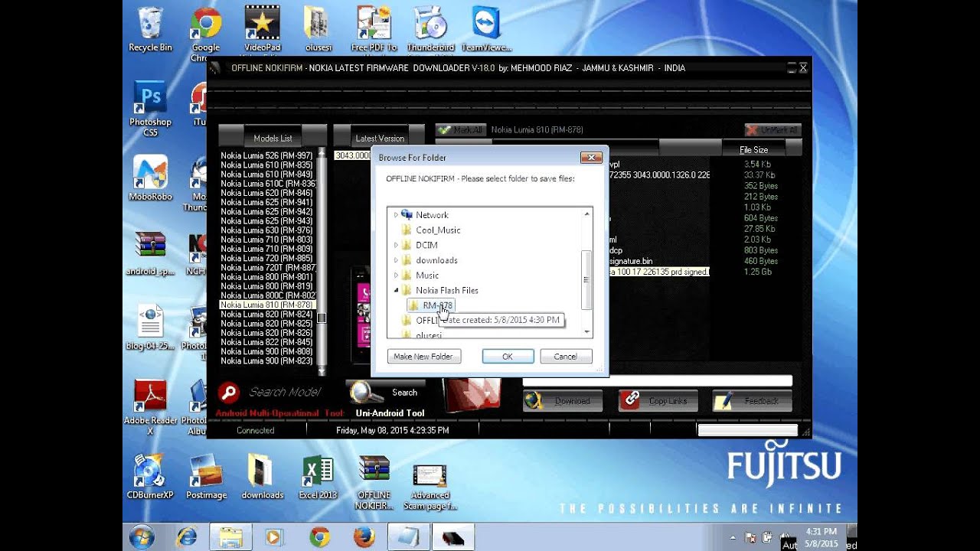Screen dimensions: 980x551
Task: Open Postimage desktop shortcut
Action: [x=206, y=476]
